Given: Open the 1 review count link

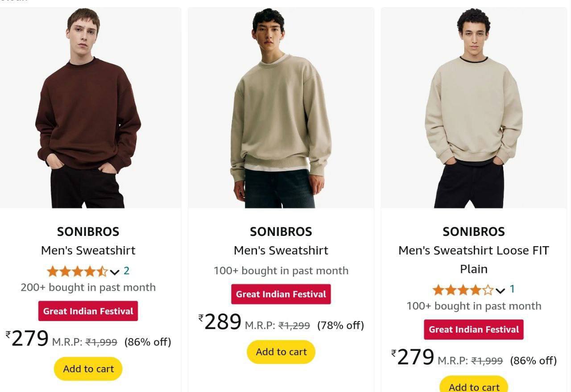Looking at the screenshot, I should coord(512,289).
